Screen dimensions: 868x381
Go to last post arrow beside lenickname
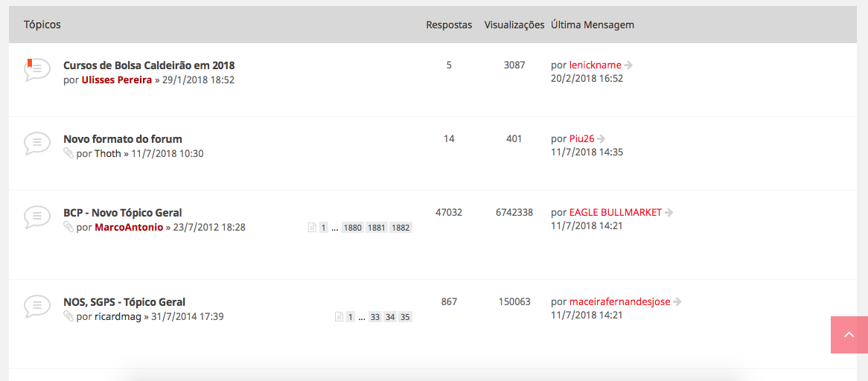click(x=629, y=65)
